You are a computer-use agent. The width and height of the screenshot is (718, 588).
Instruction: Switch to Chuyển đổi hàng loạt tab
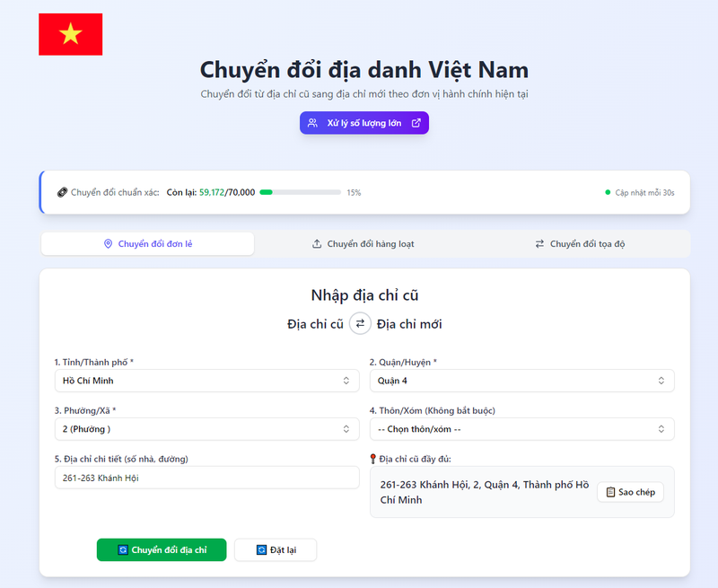pyautogui.click(x=363, y=243)
